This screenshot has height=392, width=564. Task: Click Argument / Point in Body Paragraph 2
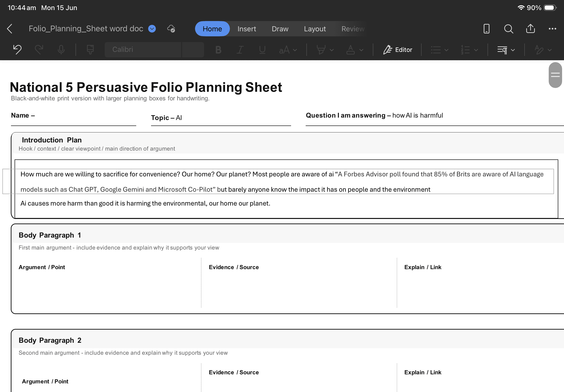pyautogui.click(x=45, y=381)
